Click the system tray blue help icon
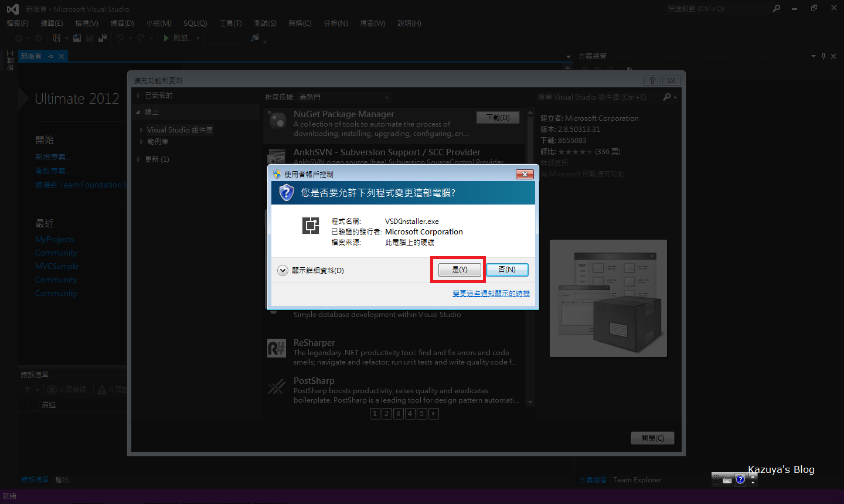This screenshot has width=844, height=504. 740,479
